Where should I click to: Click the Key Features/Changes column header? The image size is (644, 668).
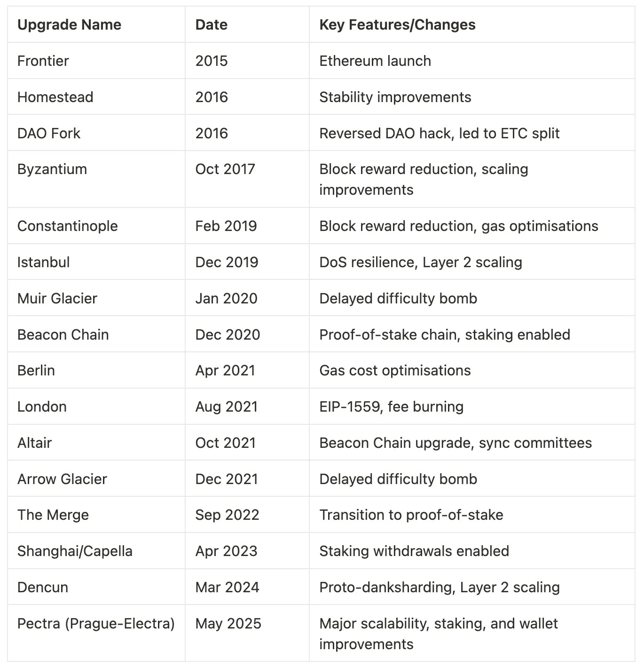pyautogui.click(x=397, y=25)
